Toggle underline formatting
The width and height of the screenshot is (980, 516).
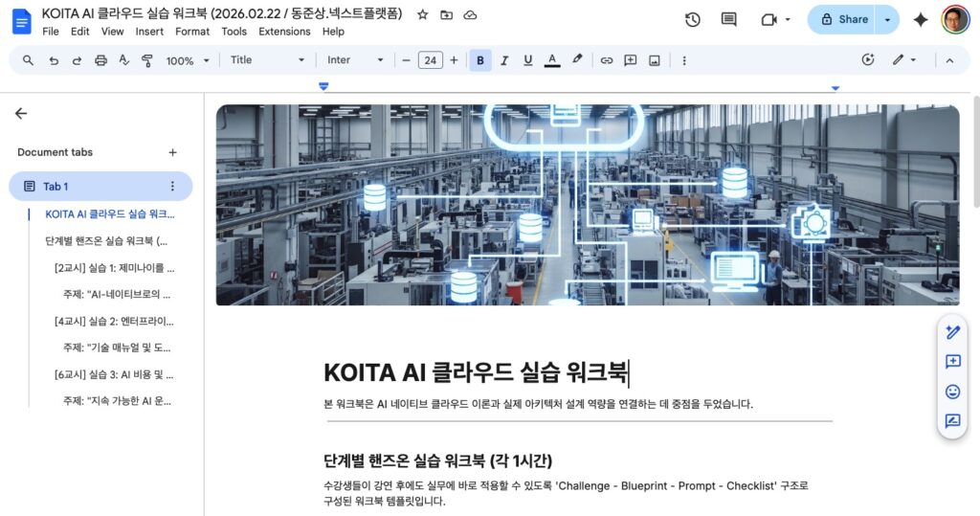tap(528, 60)
